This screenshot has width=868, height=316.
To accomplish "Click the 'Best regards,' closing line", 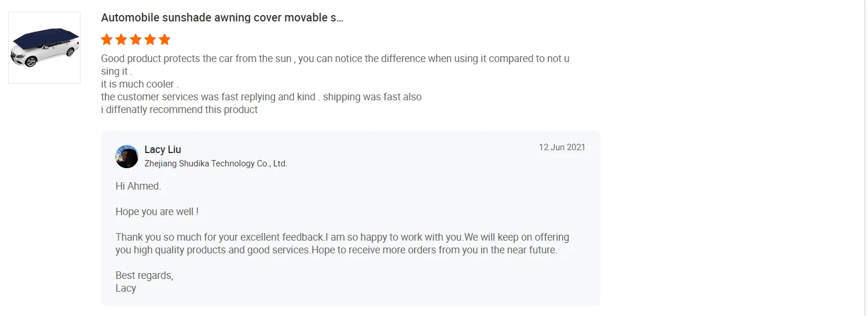I will click(x=144, y=275).
